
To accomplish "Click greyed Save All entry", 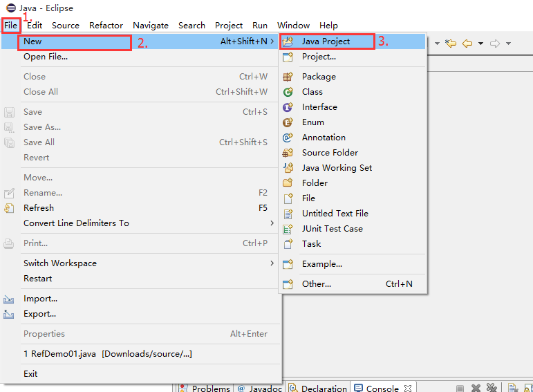I will 141,142.
